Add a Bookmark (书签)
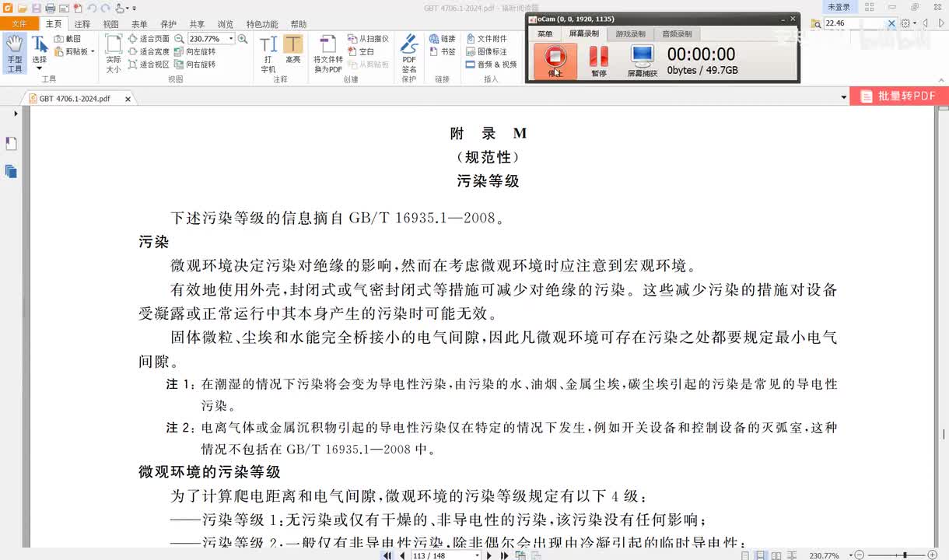949x560 pixels. [443, 51]
